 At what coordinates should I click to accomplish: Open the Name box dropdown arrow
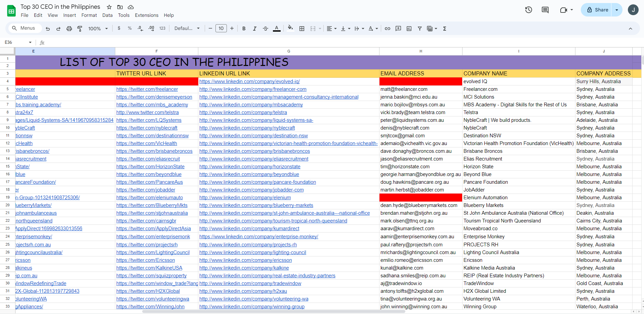tap(30, 42)
